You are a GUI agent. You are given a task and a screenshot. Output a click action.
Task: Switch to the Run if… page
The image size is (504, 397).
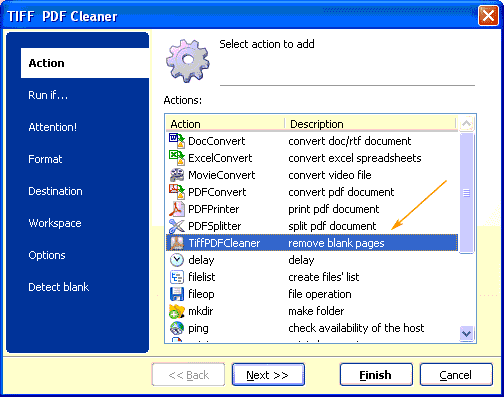(48, 95)
